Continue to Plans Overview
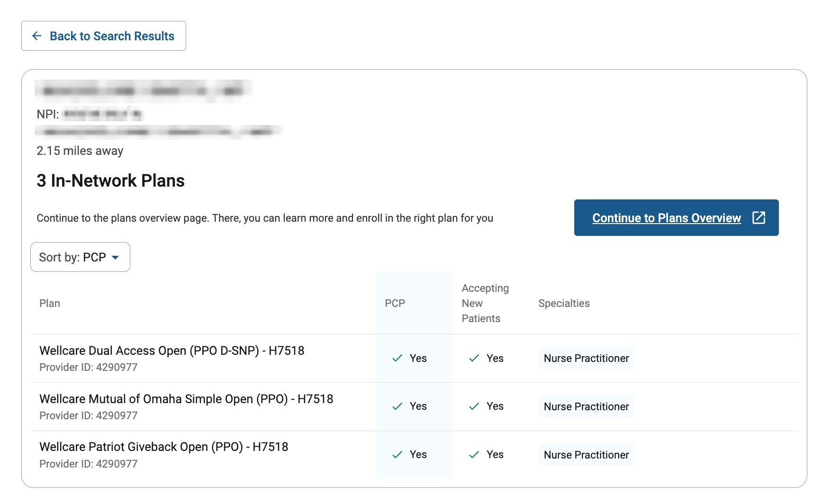Image resolution: width=831 pixels, height=504 pixels. (x=666, y=218)
